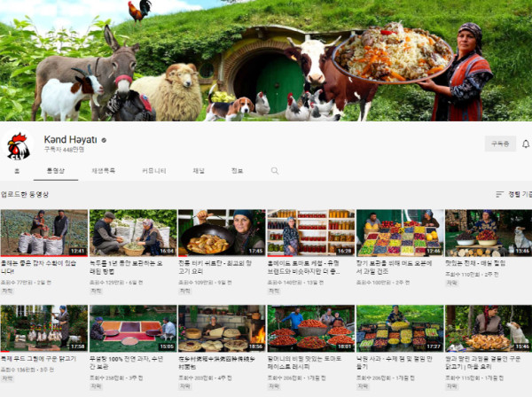Switch to the 홈 tab

click(x=17, y=171)
